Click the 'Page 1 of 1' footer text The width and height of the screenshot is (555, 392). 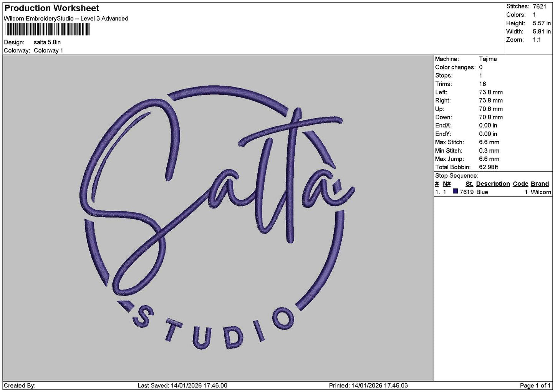(x=535, y=385)
